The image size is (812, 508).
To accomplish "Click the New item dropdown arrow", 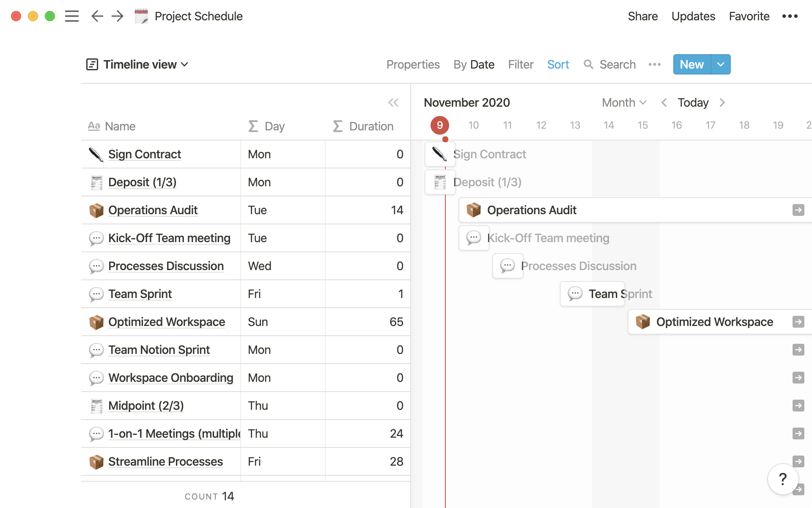I will click(x=720, y=64).
